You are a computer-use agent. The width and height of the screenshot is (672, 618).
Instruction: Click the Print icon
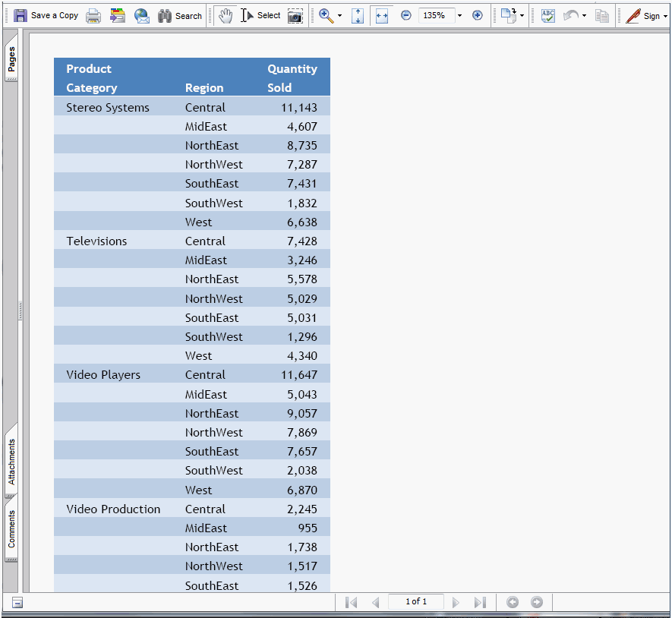pyautogui.click(x=93, y=16)
